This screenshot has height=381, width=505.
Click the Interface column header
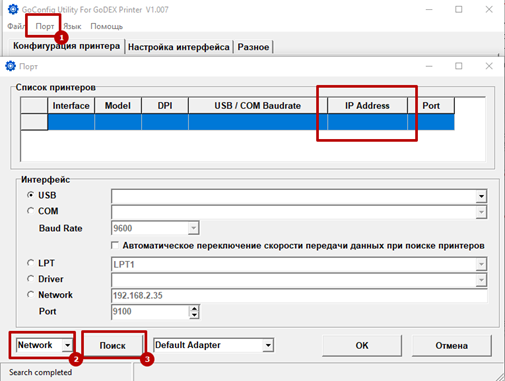(x=71, y=106)
